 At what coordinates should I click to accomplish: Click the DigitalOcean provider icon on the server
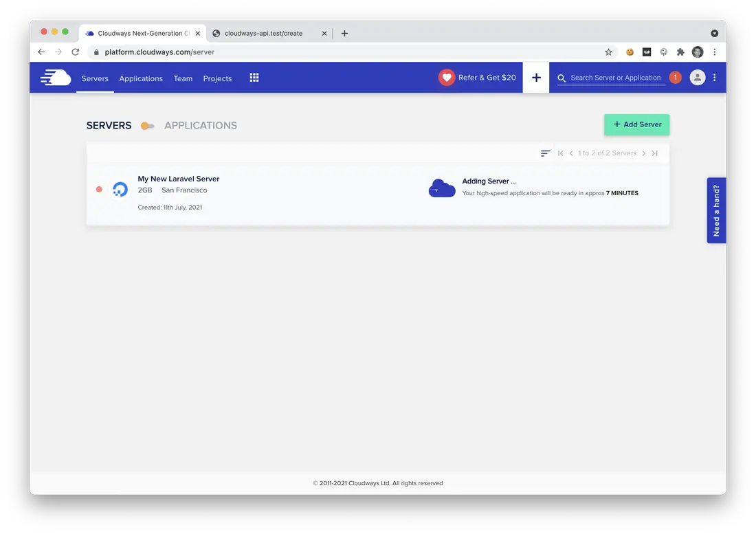120,189
